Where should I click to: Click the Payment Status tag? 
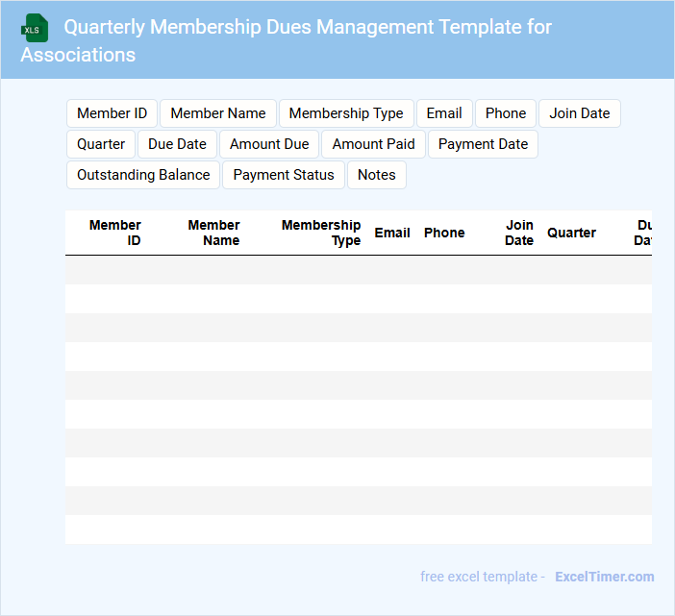click(284, 175)
